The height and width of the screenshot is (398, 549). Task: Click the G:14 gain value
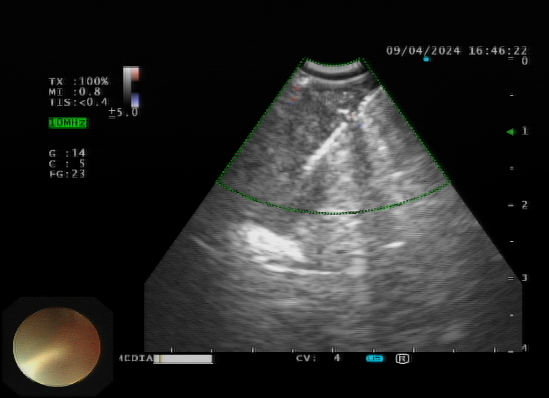point(67,153)
